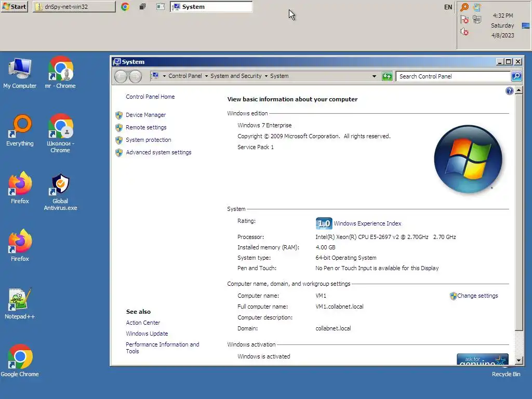532x399 pixels.
Task: Click the Start button
Action: [14, 6]
